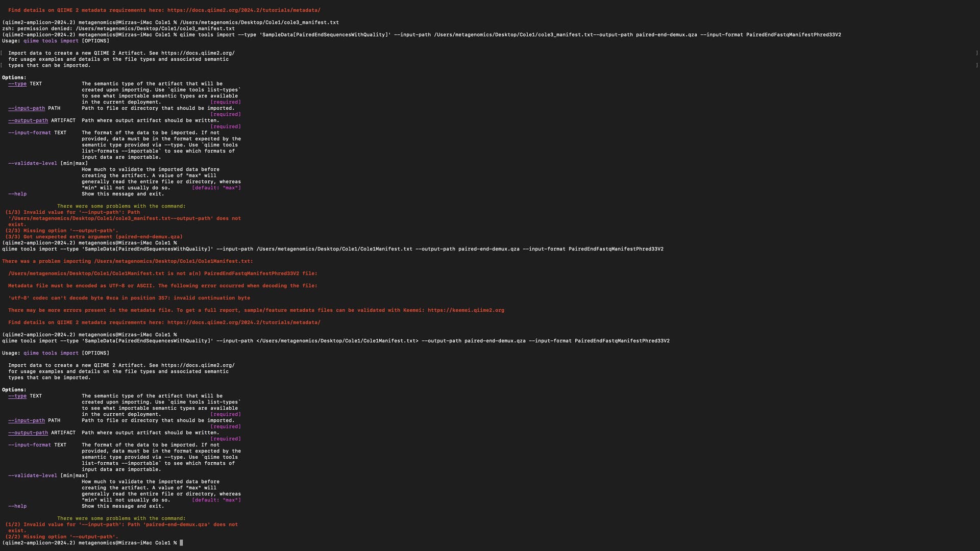
Task: Open the metadata requirements link below the Keemei line
Action: (243, 322)
